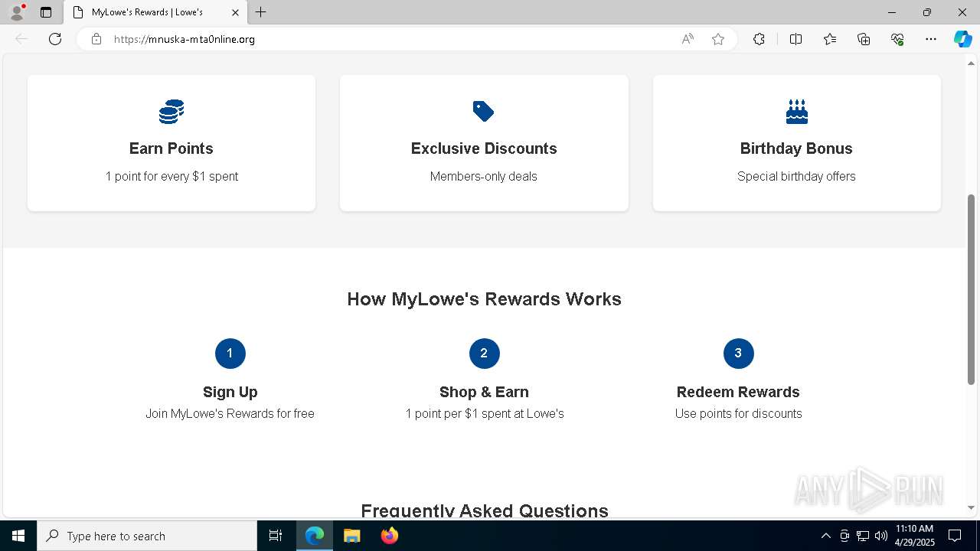Viewport: 980px width, 551px height.
Task: Click 'Special birthday offers' text
Action: pos(796,176)
